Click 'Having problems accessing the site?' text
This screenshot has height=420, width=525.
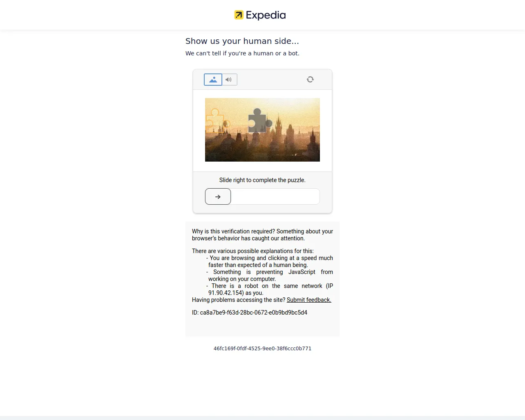pyautogui.click(x=239, y=300)
